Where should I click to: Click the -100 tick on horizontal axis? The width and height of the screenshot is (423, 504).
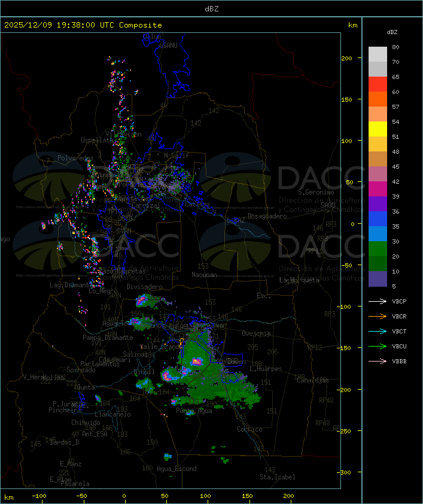tap(39, 496)
